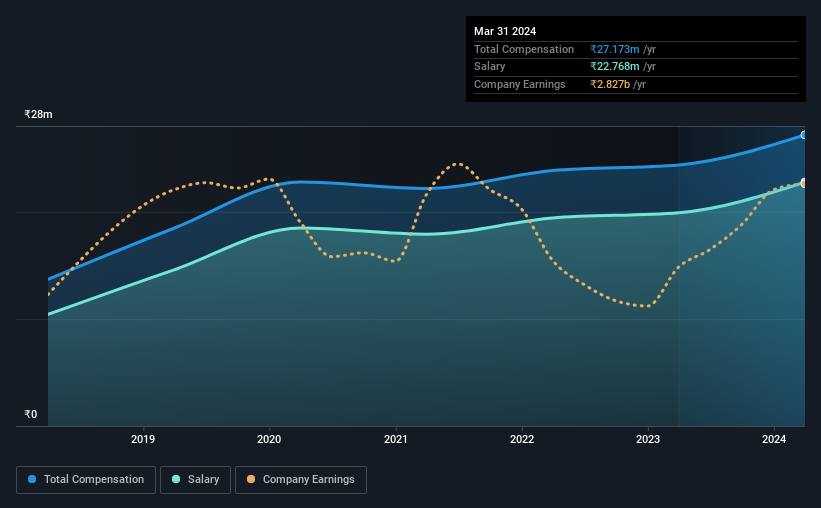This screenshot has height=508, width=821.
Task: Click the ₹28m y-axis label
Action: pyautogui.click(x=38, y=114)
